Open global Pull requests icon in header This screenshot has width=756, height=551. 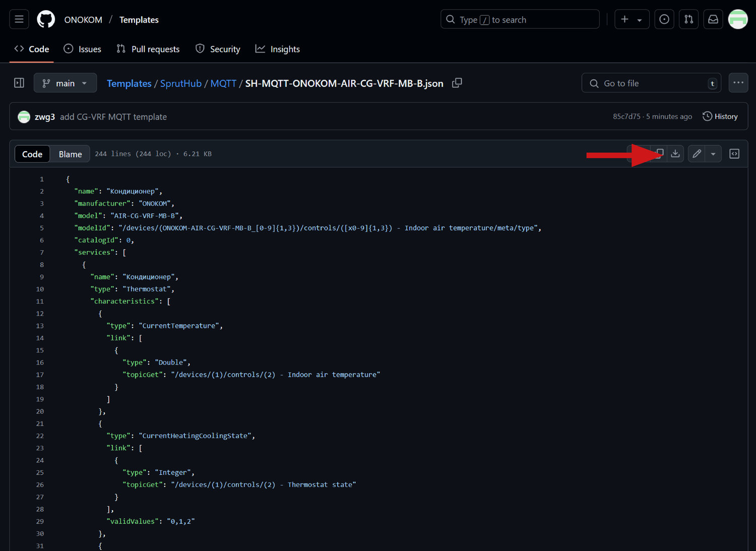click(688, 19)
